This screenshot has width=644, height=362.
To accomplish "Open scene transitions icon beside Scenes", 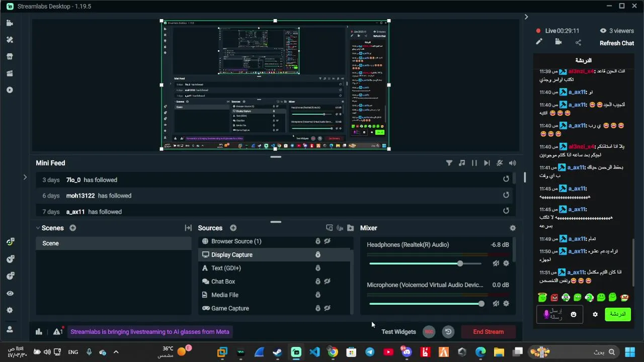I will pos(188,228).
